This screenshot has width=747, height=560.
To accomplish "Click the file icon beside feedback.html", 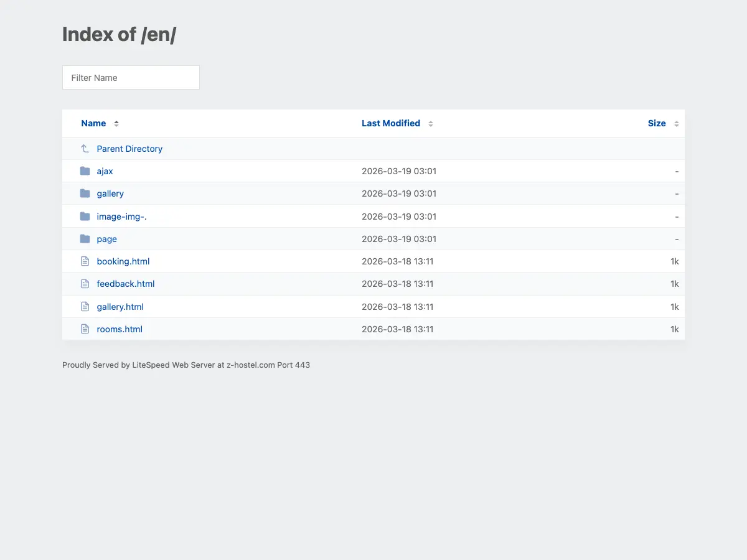I will [x=85, y=284].
